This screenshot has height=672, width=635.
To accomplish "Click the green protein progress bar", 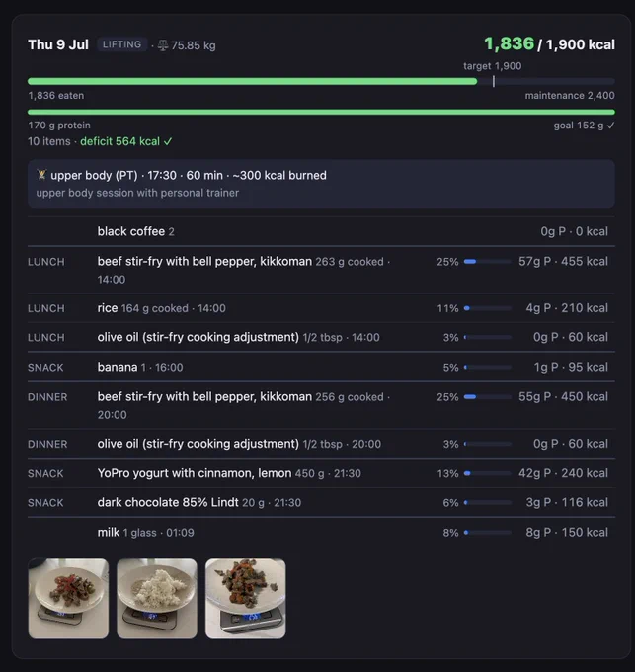I will pyautogui.click(x=321, y=112).
